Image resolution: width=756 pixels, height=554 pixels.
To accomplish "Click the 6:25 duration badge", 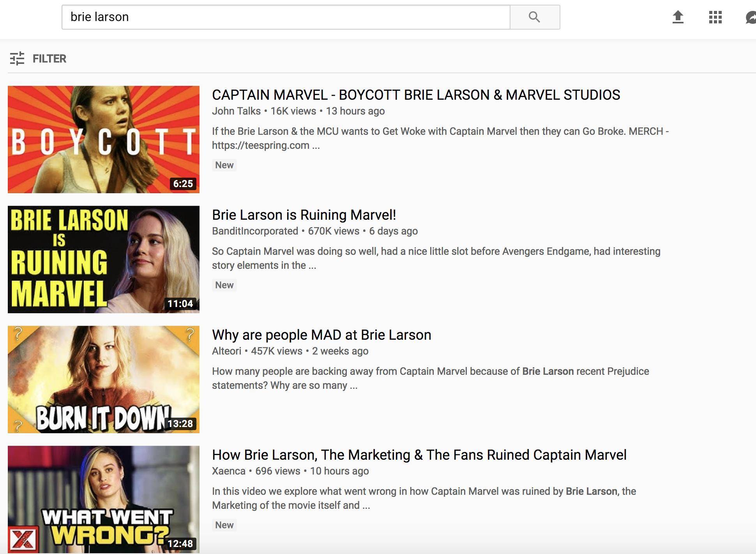I will tap(183, 184).
